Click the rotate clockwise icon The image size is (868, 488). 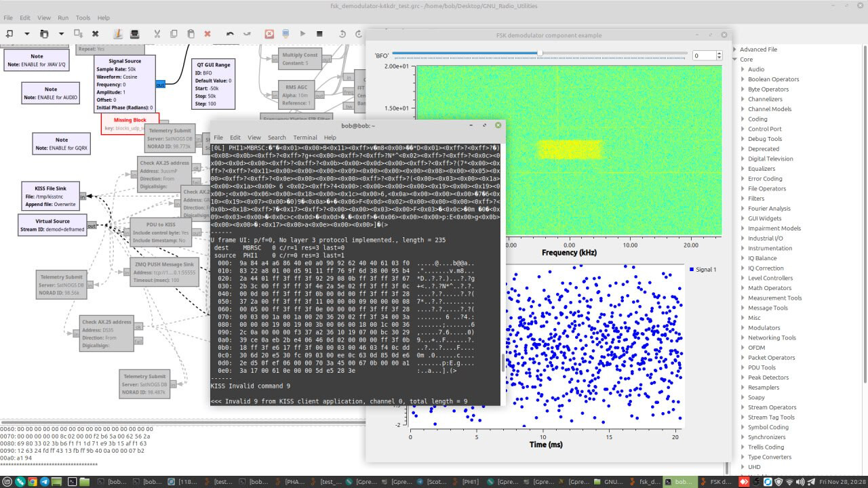click(358, 33)
